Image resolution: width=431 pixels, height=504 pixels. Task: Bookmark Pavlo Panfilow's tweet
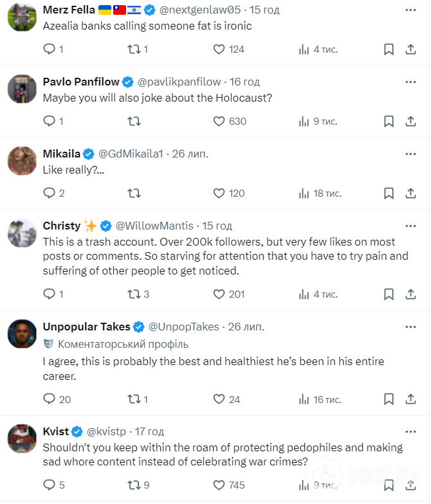389,122
